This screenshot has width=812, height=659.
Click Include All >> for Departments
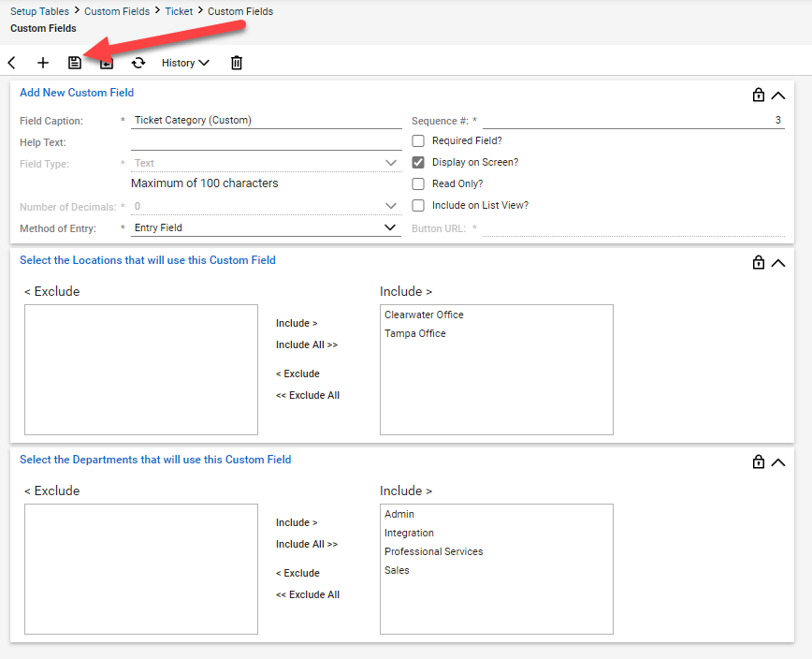click(x=307, y=545)
